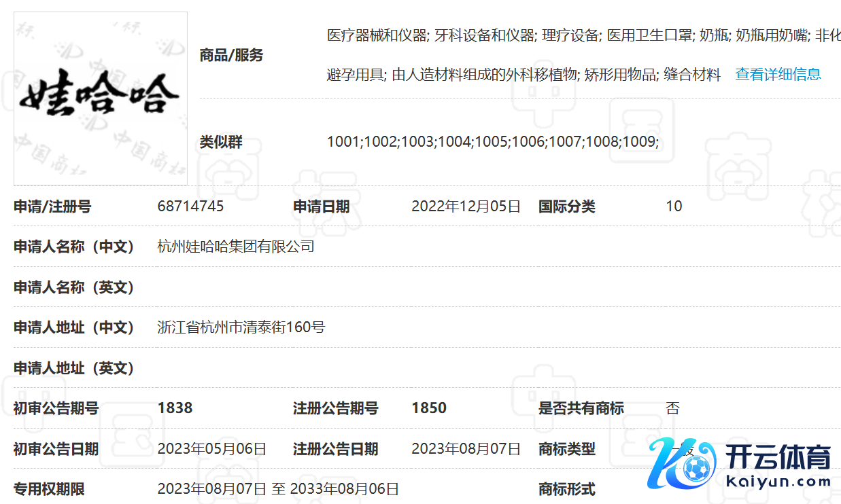Click the 商品/服务 label
This screenshot has width=841, height=504.
point(231,56)
